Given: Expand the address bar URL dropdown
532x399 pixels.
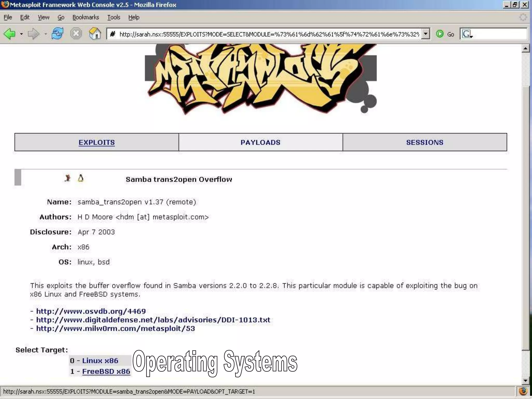Looking at the screenshot, I should pyautogui.click(x=425, y=34).
